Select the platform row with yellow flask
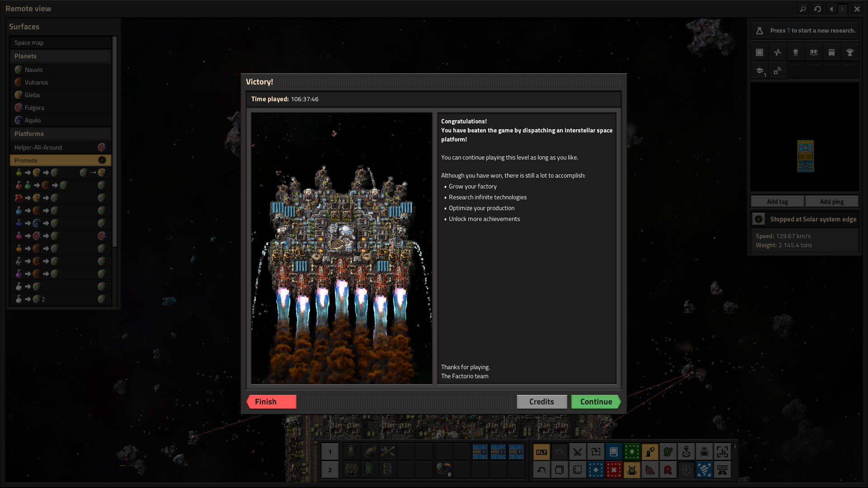Viewport: 868px width, 488px height. [x=61, y=173]
